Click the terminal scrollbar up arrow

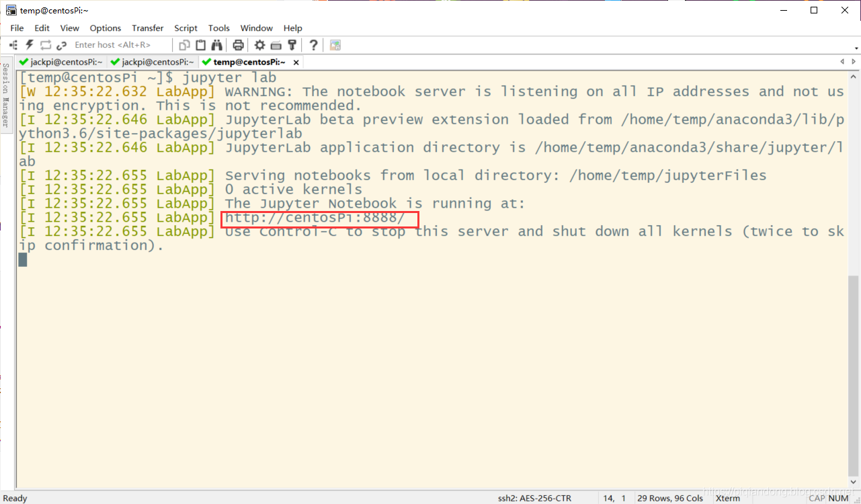click(x=854, y=77)
